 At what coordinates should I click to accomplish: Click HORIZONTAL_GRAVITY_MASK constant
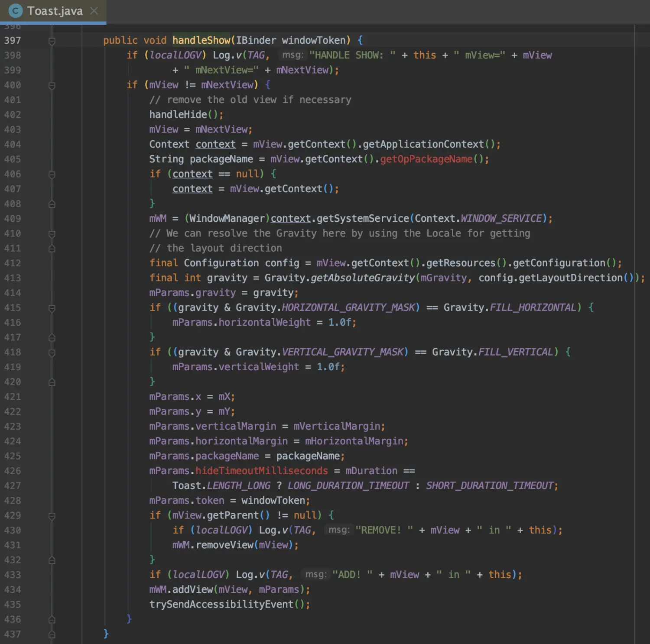pyautogui.click(x=348, y=307)
